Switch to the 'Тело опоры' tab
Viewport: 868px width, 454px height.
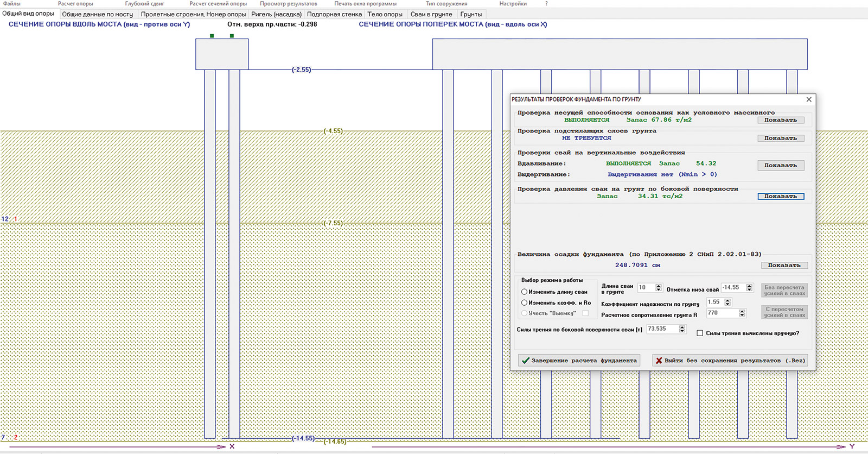pos(385,14)
